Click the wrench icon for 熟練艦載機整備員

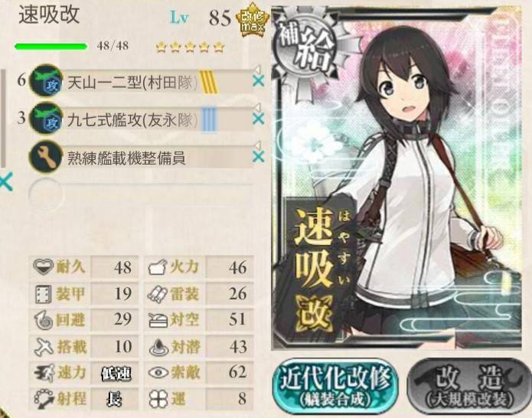pyautogui.click(x=46, y=156)
